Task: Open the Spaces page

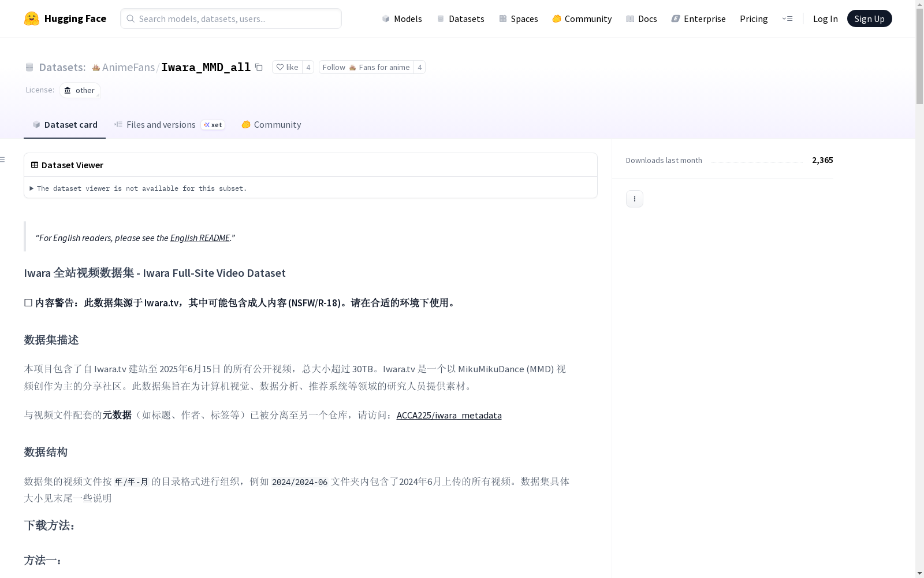Action: click(519, 18)
